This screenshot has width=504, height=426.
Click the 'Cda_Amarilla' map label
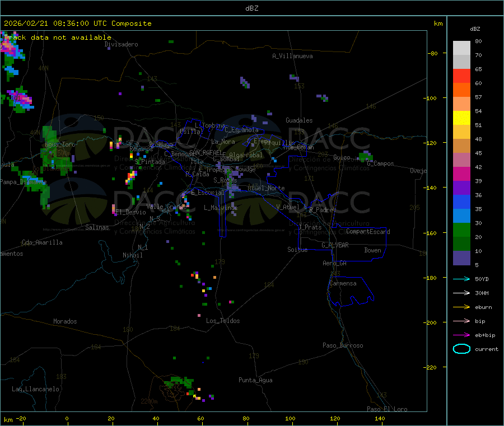pos(42,242)
